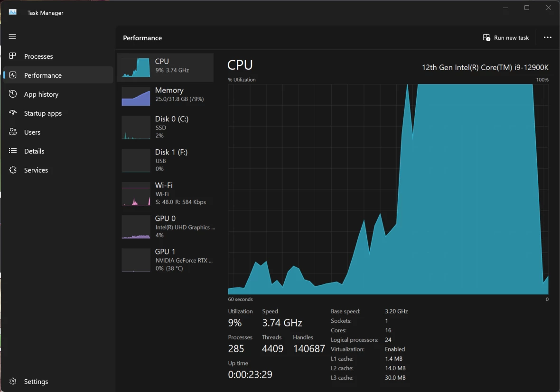Click the CPU resource label

pos(162,61)
